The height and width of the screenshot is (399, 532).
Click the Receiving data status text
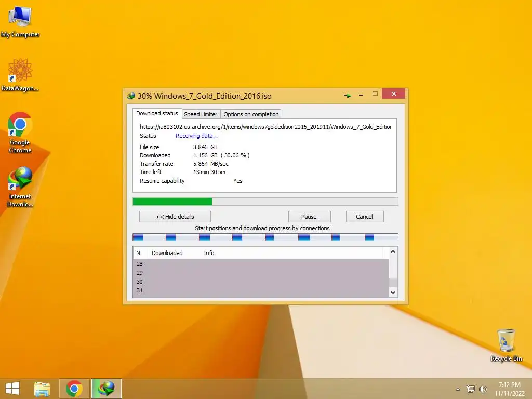tap(197, 136)
